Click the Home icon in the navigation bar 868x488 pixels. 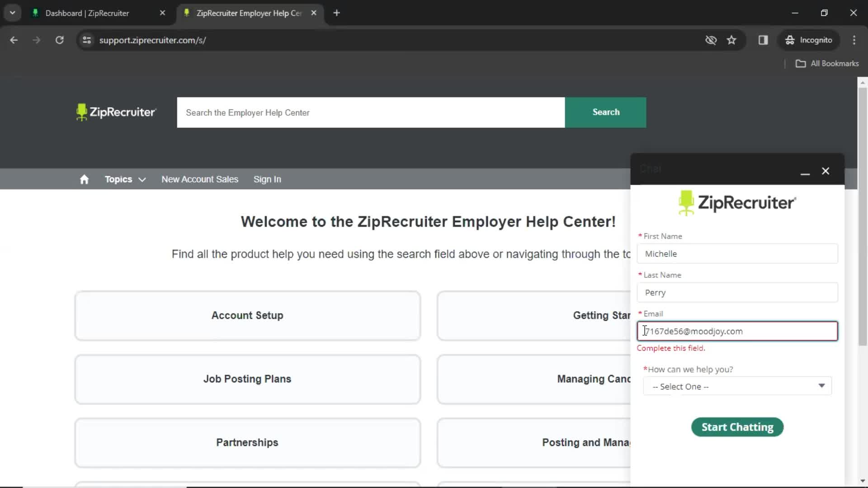pos(84,179)
